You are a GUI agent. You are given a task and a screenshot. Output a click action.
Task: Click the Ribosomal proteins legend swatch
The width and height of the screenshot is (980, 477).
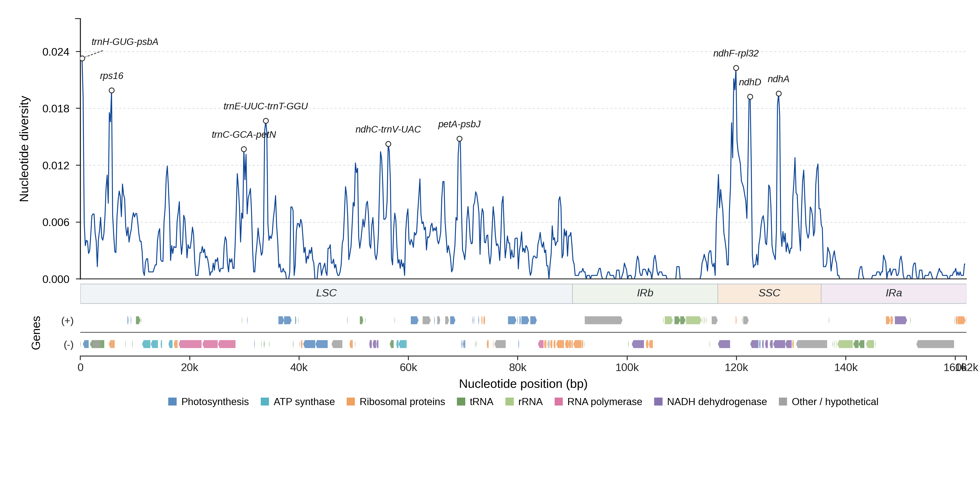(x=351, y=402)
